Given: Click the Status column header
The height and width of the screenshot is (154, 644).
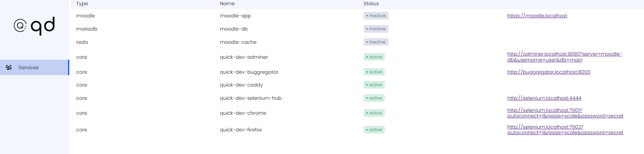Looking at the screenshot, I should coord(371,3).
